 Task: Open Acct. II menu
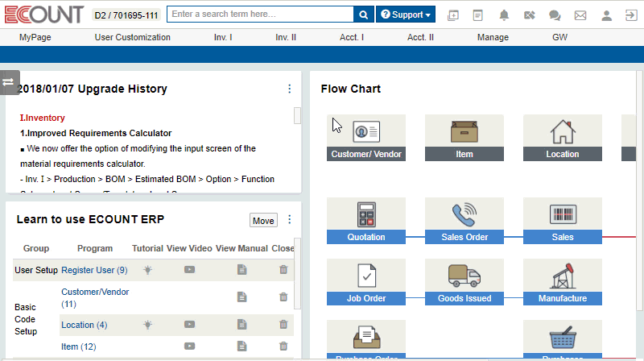click(x=420, y=37)
